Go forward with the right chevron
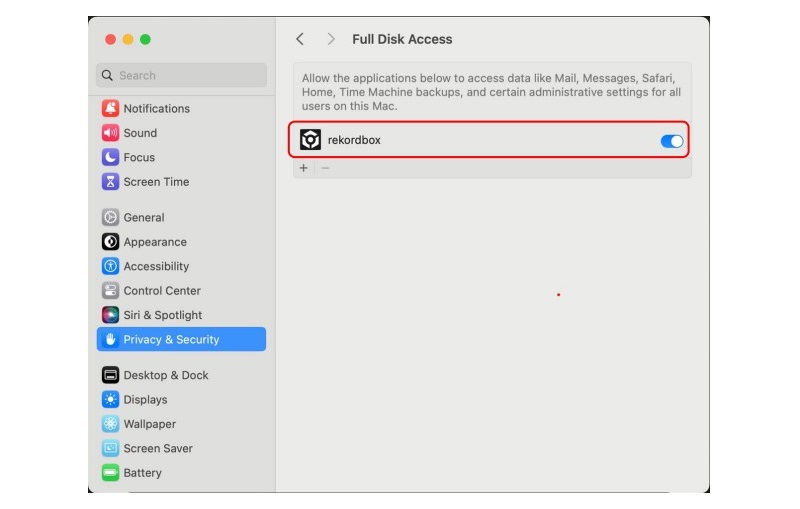This screenshot has width=800, height=509. [x=331, y=39]
